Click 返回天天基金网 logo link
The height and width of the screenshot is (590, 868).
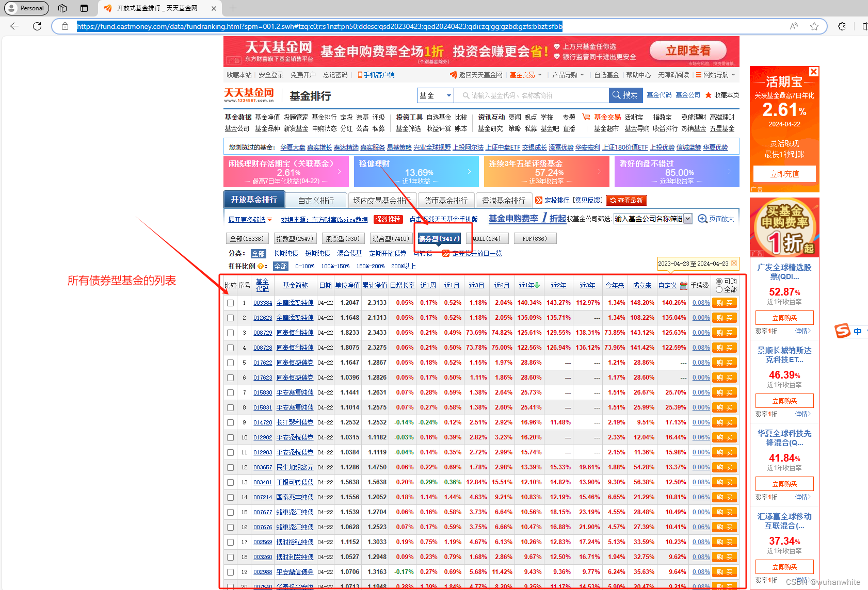click(476, 75)
